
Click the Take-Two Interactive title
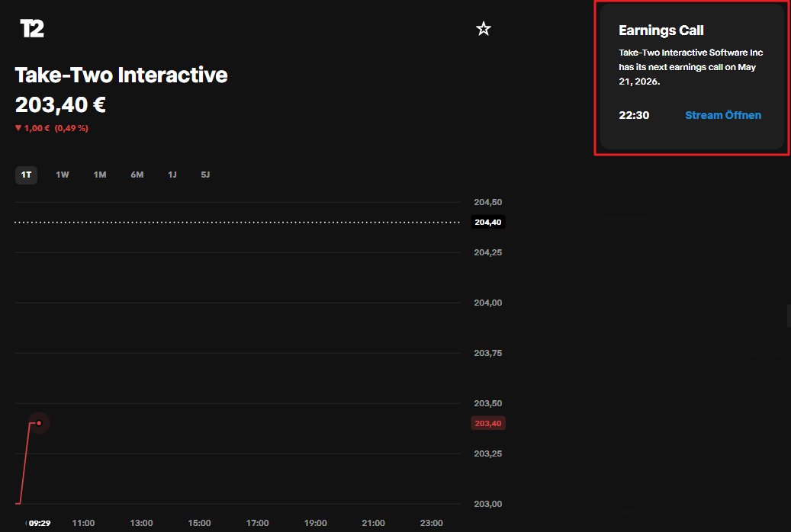click(121, 75)
